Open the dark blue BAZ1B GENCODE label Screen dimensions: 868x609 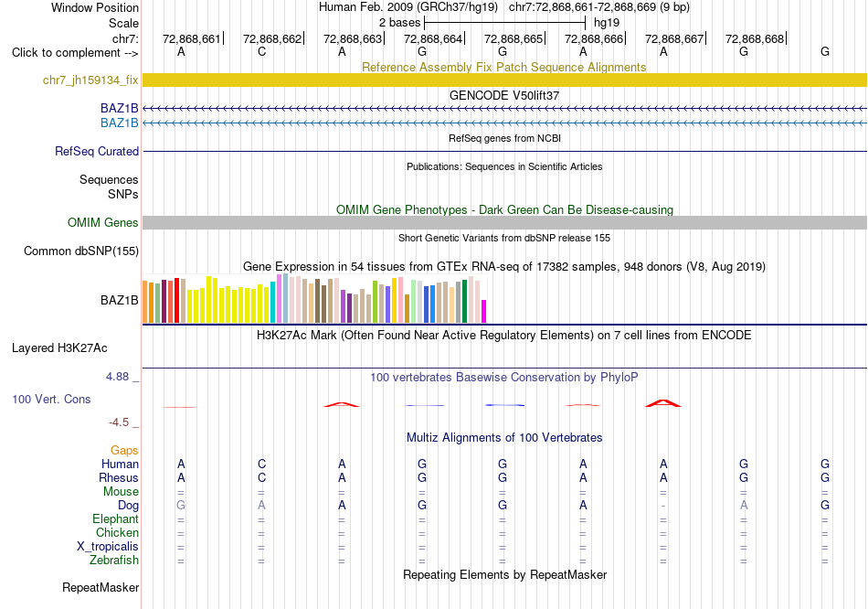[120, 108]
